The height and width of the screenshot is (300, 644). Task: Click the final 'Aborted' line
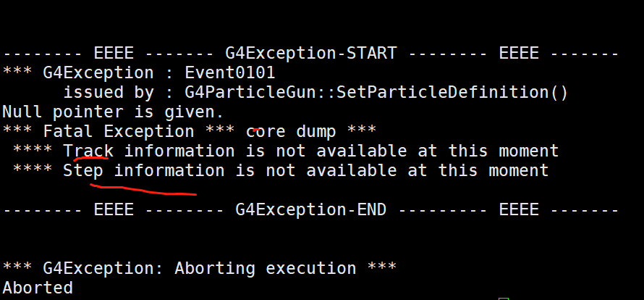[x=38, y=288]
